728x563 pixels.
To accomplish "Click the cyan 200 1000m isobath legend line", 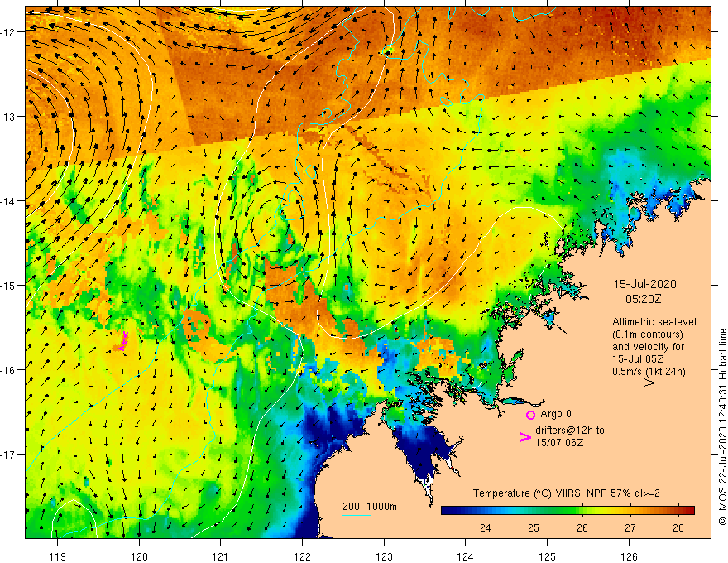I will [x=356, y=515].
